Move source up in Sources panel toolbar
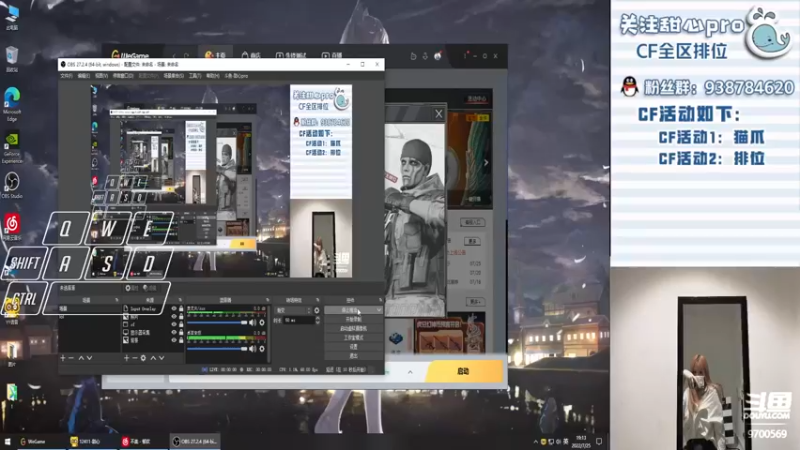Image resolution: width=800 pixels, height=450 pixels. [x=153, y=358]
